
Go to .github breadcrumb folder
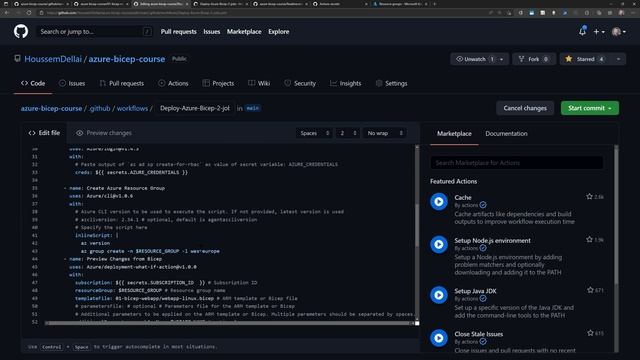pyautogui.click(x=100, y=108)
